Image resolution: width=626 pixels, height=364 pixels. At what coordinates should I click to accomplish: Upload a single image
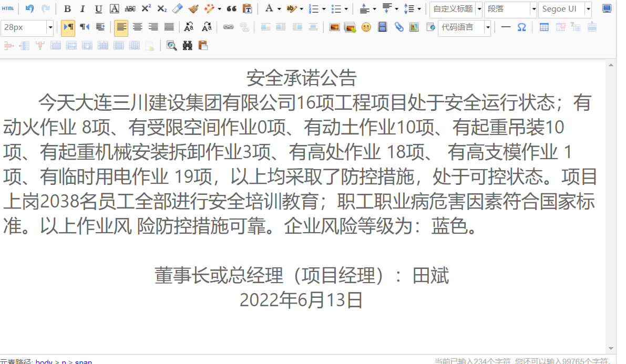334,27
